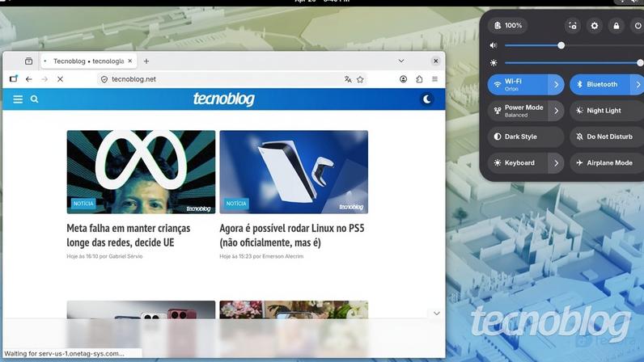
Task: Open the Firefox account icon
Action: (404, 79)
